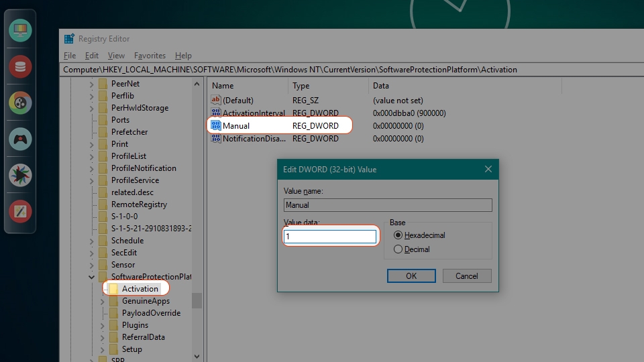The height and width of the screenshot is (362, 644).
Task: Expand the PerHwIdStorage key
Action: [x=92, y=109]
